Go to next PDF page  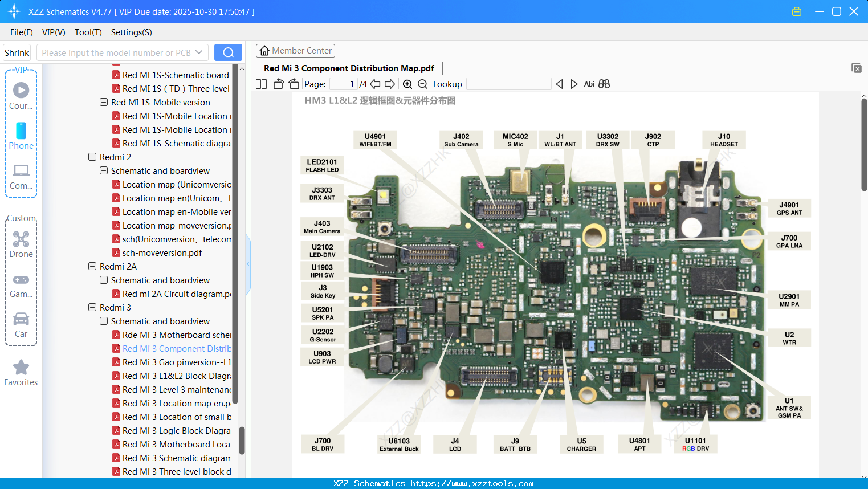(x=390, y=84)
